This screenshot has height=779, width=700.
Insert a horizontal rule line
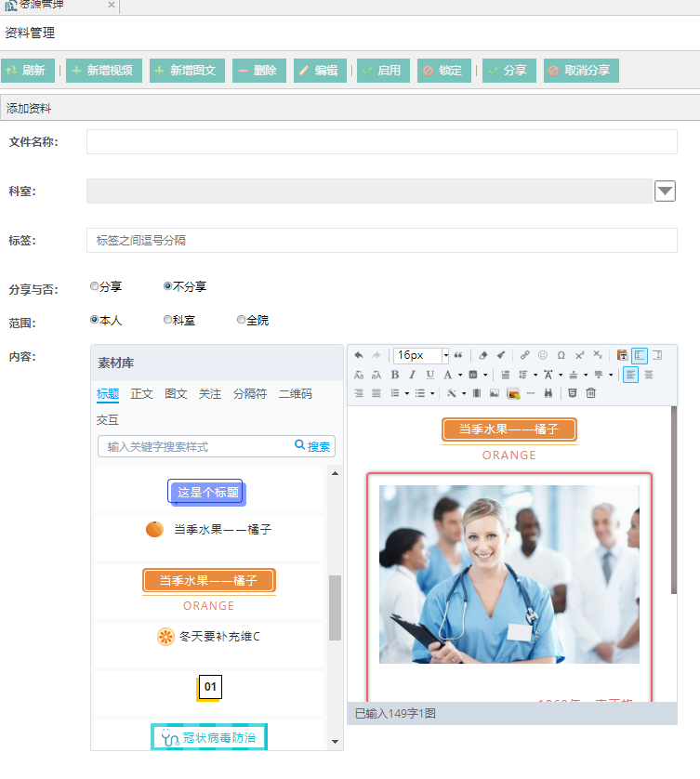(x=530, y=393)
